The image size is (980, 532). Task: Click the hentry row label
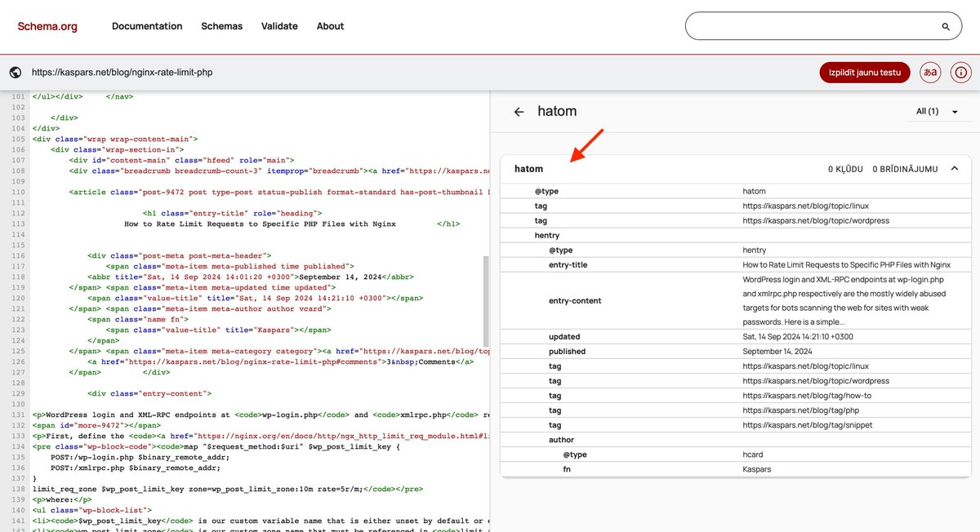[547, 235]
